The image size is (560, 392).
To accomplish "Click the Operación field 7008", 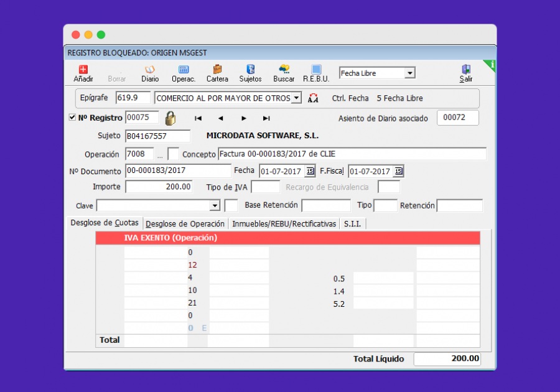I will pos(139,154).
